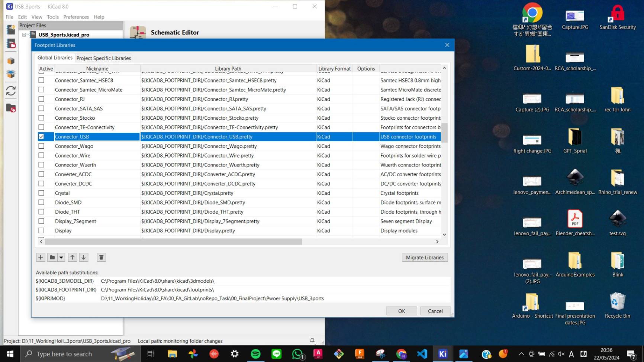Click the 3D package cube icon in sidebar

coord(11,61)
